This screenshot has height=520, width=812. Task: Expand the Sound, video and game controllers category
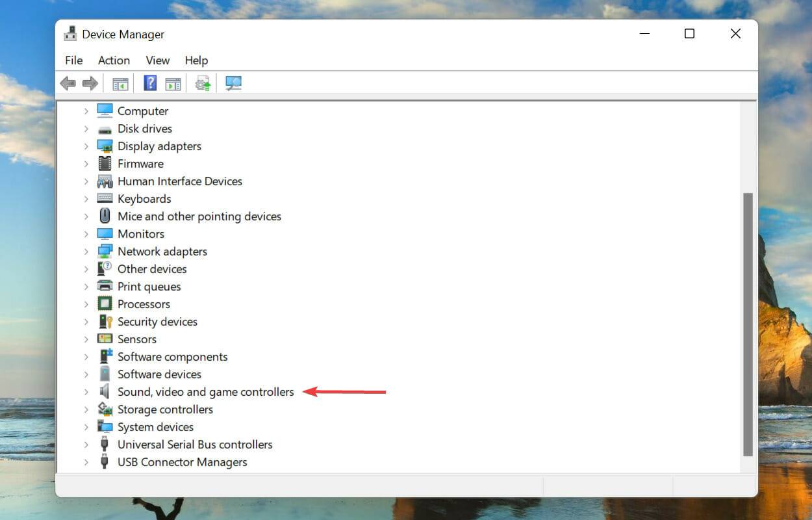click(x=86, y=391)
